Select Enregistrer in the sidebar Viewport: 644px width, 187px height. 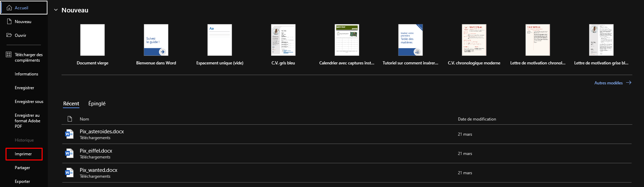point(24,88)
